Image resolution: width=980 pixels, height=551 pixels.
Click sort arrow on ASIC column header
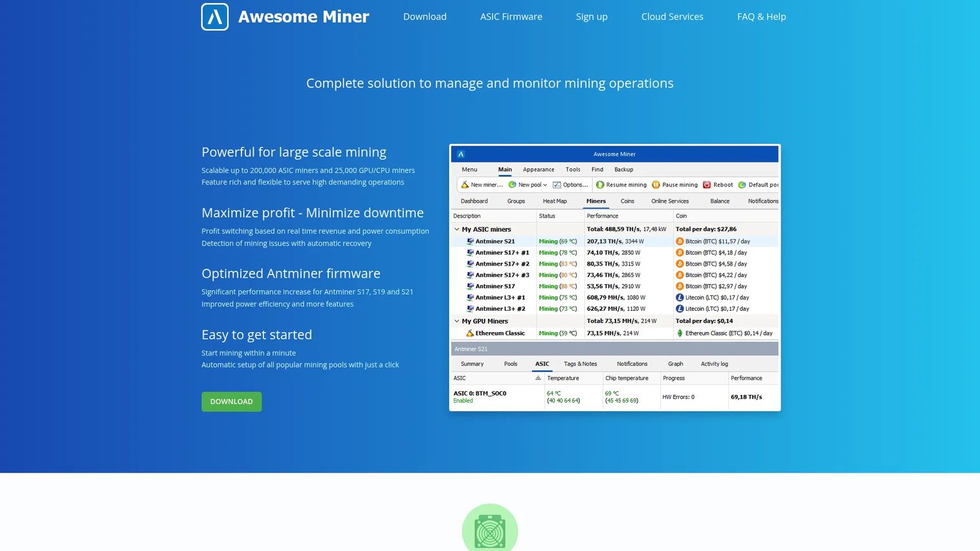coord(538,378)
